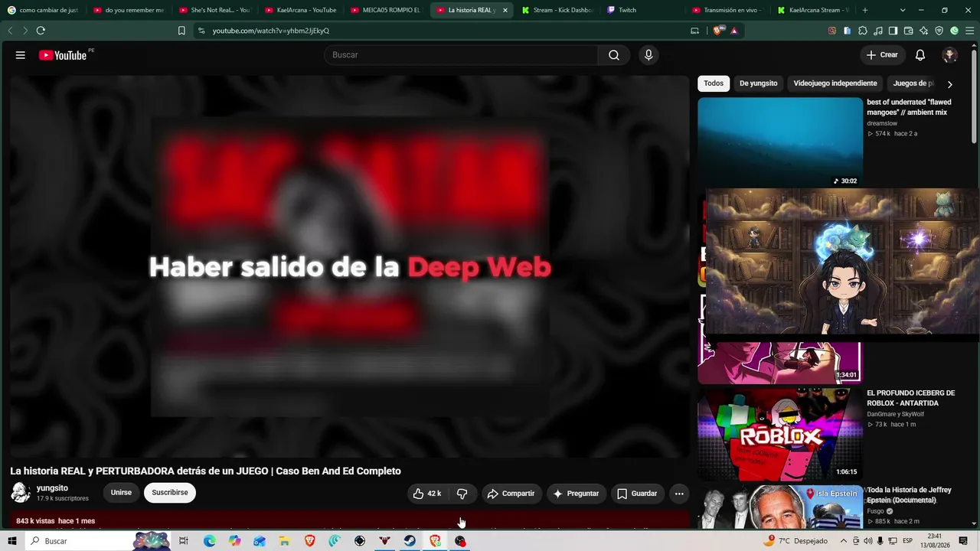Toggle system volume speaker icon in tray
The width and height of the screenshot is (980, 551).
coord(868,541)
